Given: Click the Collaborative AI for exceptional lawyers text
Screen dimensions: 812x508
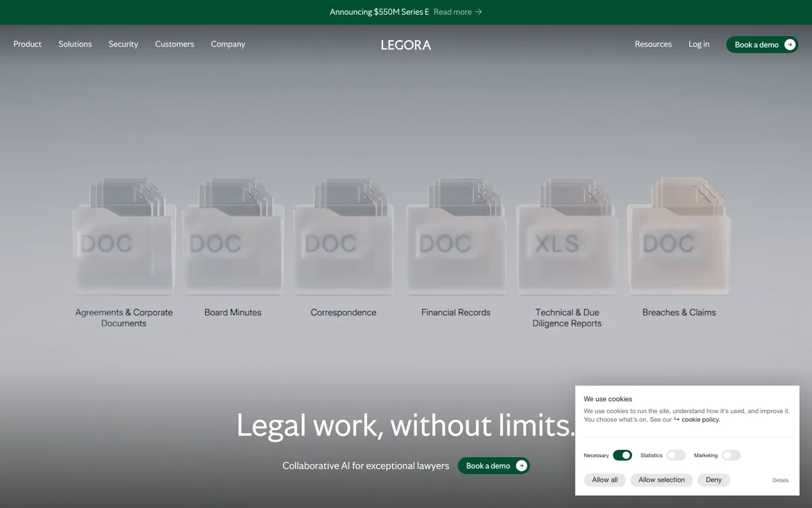Looking at the screenshot, I should (365, 466).
